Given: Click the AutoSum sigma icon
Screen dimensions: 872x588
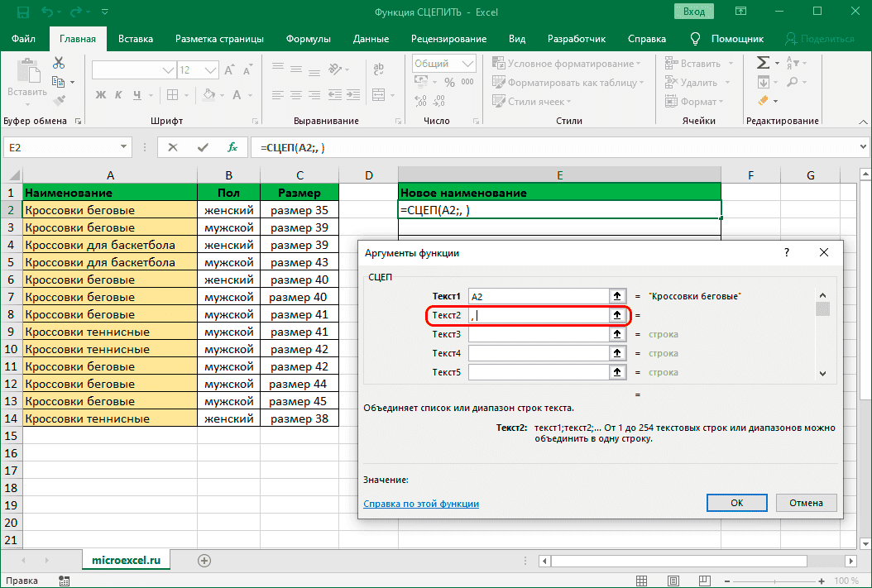Looking at the screenshot, I should coord(764,63).
